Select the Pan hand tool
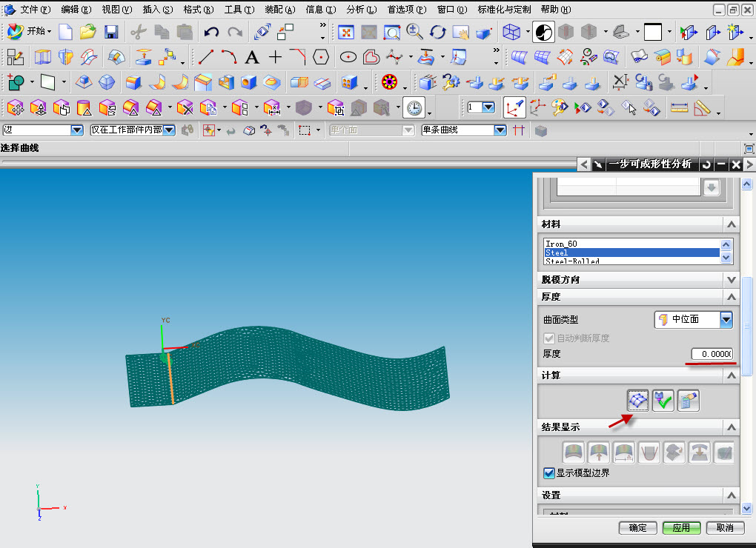Screen dimensions: 756x548 [x=461, y=33]
